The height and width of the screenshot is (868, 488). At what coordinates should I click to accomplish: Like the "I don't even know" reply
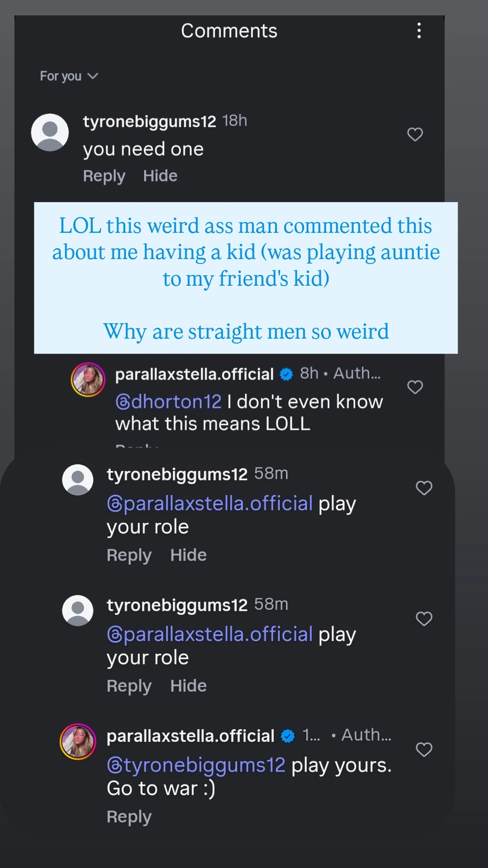pyautogui.click(x=415, y=387)
